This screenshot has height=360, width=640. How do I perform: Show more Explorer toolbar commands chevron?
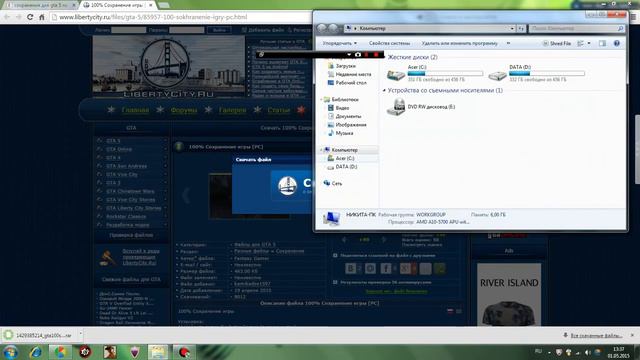[x=508, y=43]
